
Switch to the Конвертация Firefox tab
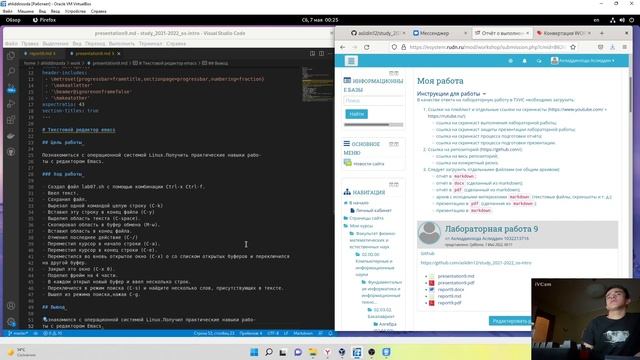pos(564,33)
